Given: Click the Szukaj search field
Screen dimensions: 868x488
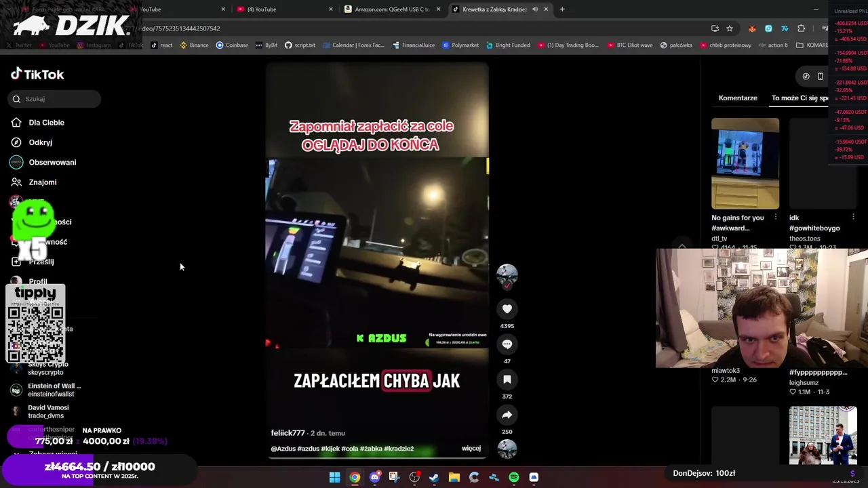Looking at the screenshot, I should click(x=54, y=99).
